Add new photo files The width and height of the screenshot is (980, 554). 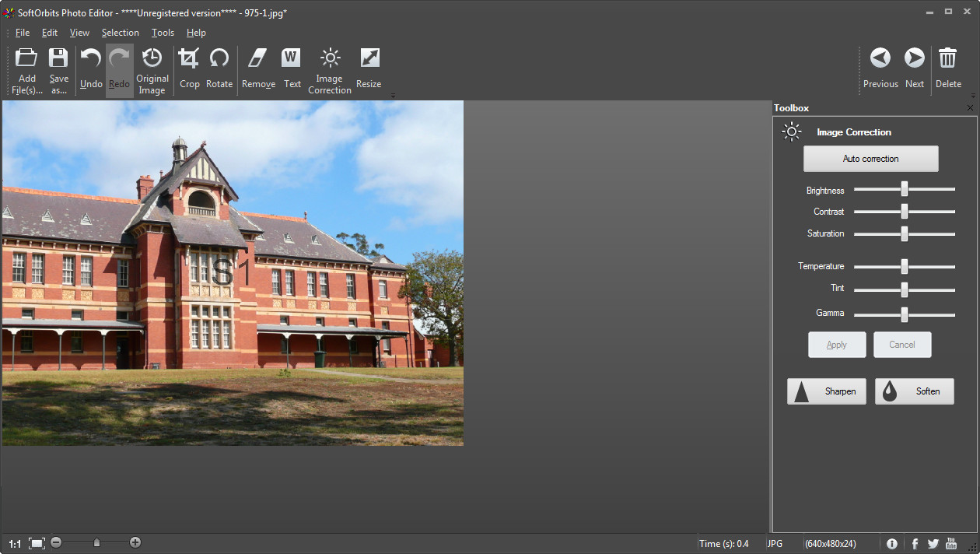tap(26, 68)
